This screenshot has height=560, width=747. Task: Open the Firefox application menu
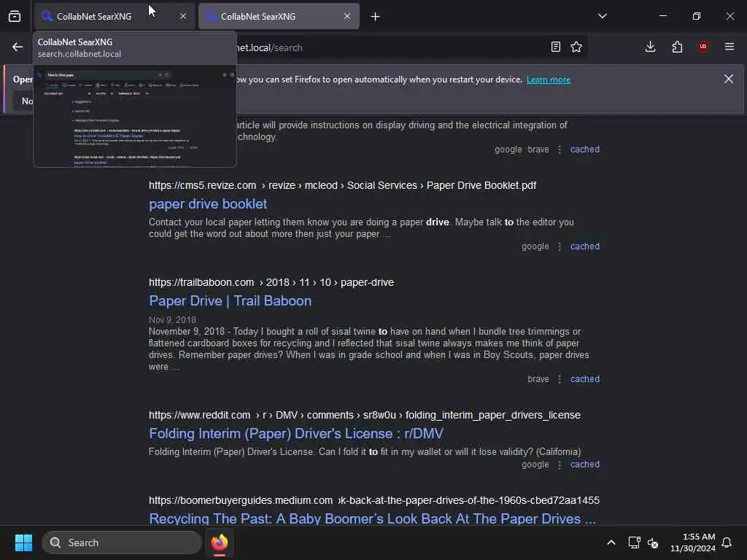729,47
